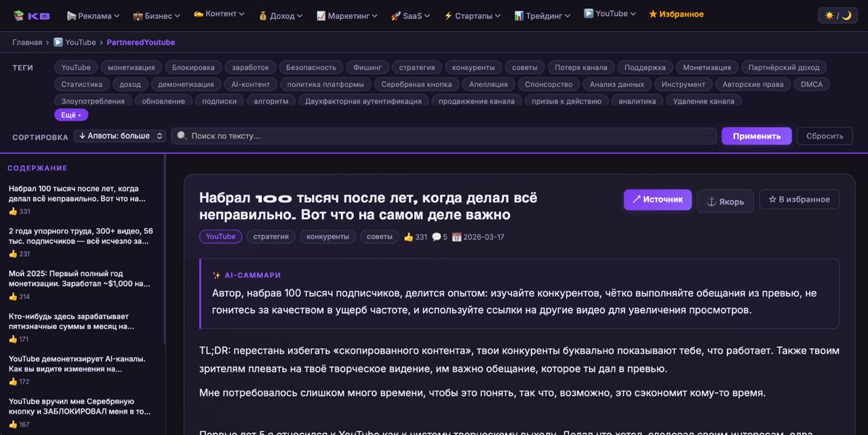Add article with В избранное button

point(799,200)
